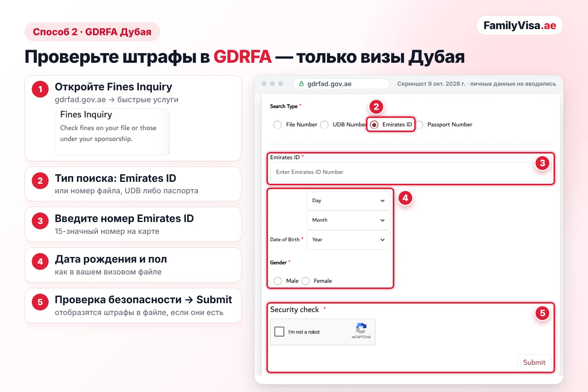
Task: Click the или номер файла, UDB либо паспорта text
Action: (126, 191)
